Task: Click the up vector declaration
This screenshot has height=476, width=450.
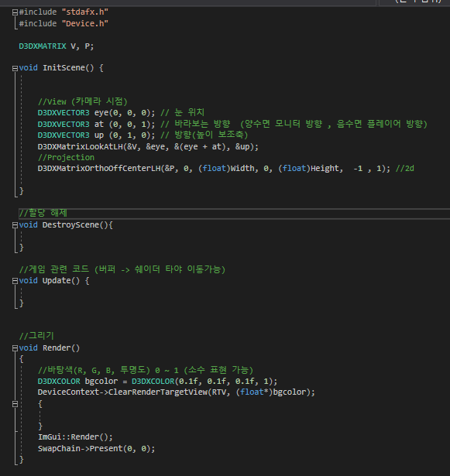Action: 96,135
